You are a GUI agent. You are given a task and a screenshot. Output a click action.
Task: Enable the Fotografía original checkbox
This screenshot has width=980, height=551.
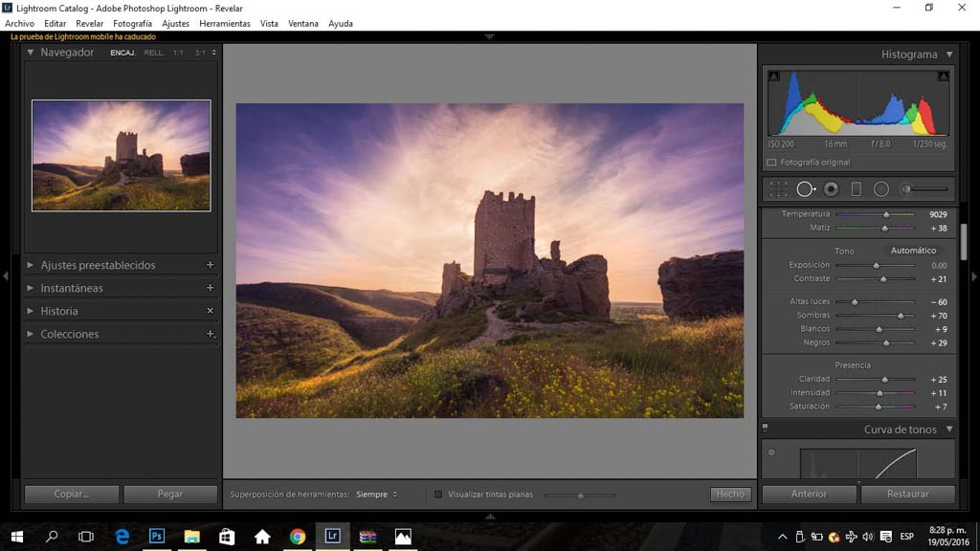pyautogui.click(x=771, y=163)
